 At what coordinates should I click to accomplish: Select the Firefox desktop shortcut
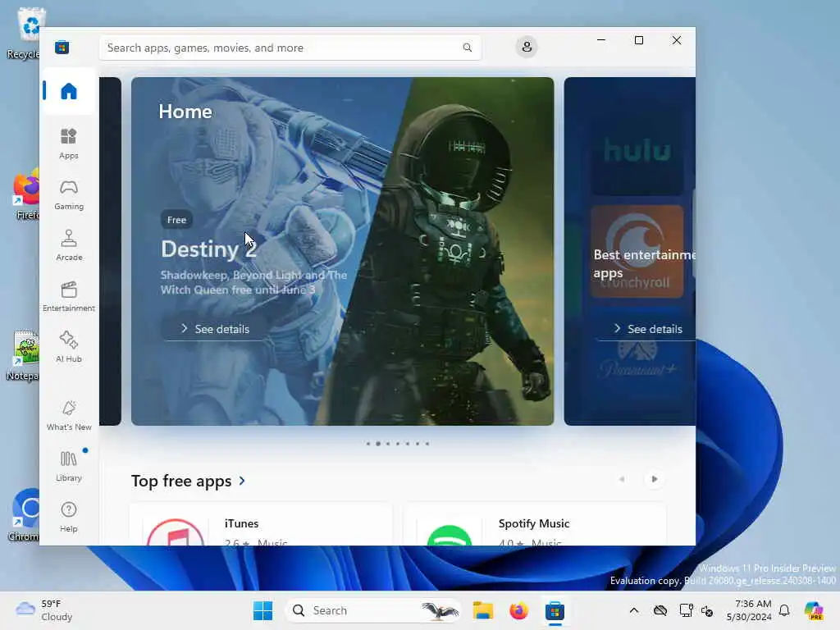[x=25, y=195]
